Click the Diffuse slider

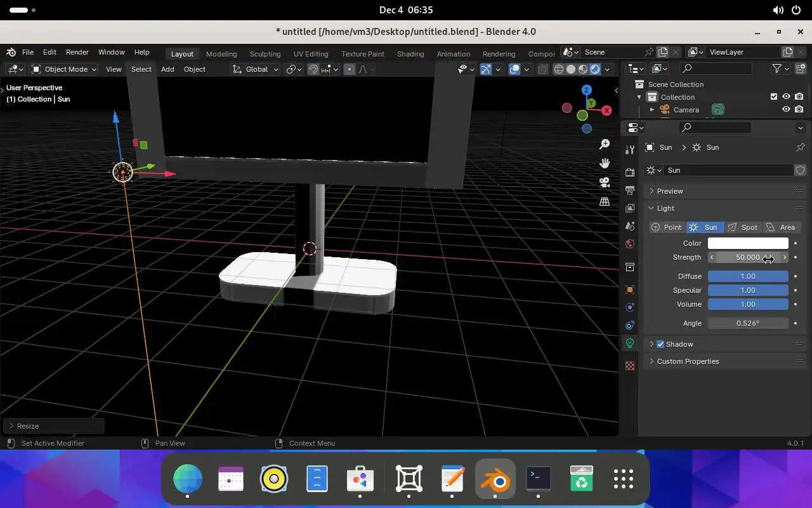[x=748, y=276]
